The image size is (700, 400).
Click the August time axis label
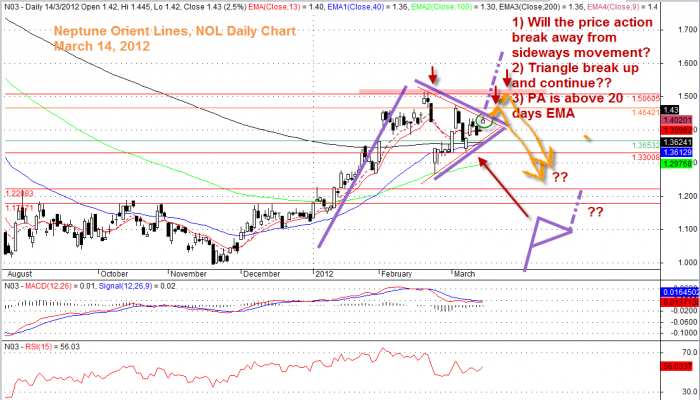(x=20, y=274)
